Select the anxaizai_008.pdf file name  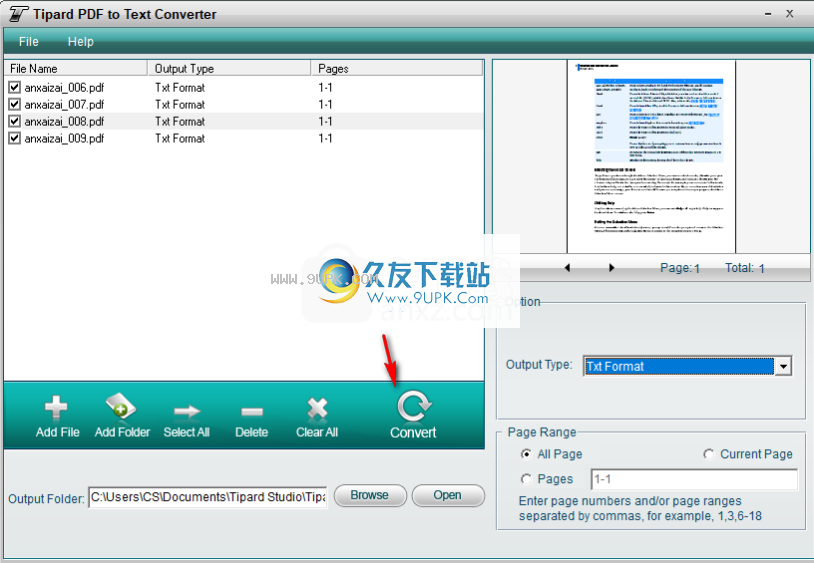(64, 121)
